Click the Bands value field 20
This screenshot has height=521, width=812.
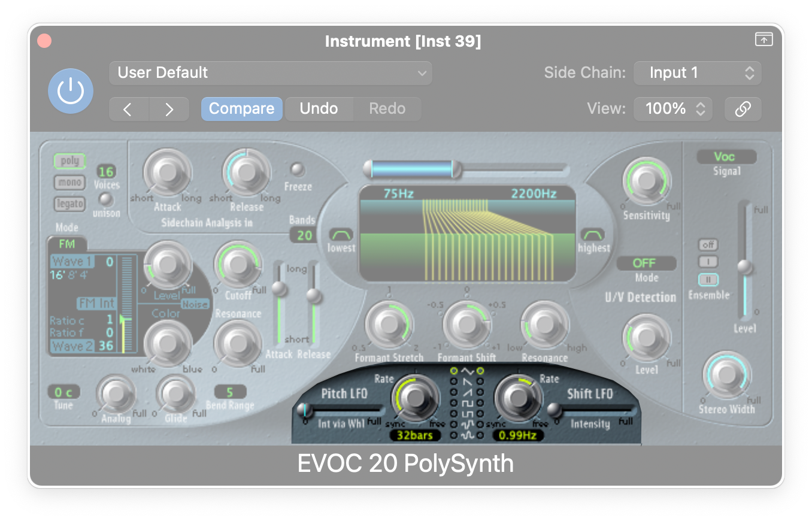tap(304, 235)
